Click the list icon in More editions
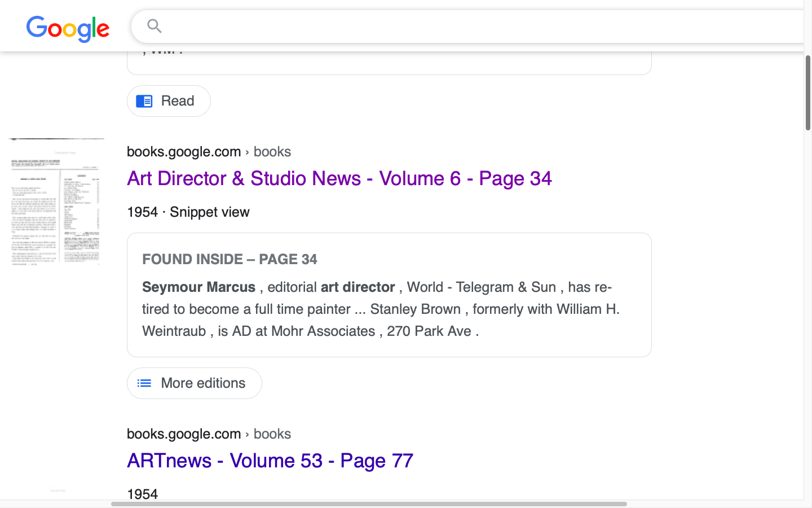This screenshot has width=812, height=508. point(144,383)
